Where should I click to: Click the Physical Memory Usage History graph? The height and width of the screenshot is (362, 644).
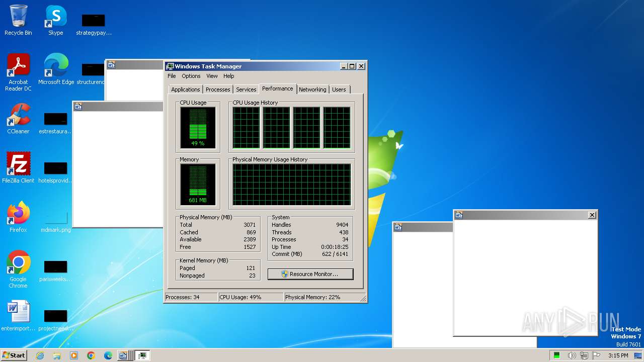point(292,185)
